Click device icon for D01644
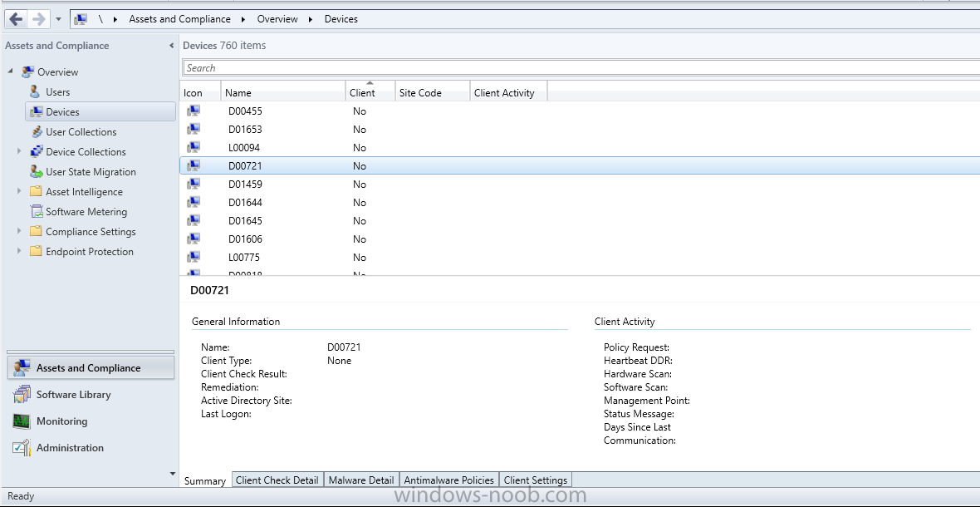Viewport: 980px width, 507px height. point(194,203)
